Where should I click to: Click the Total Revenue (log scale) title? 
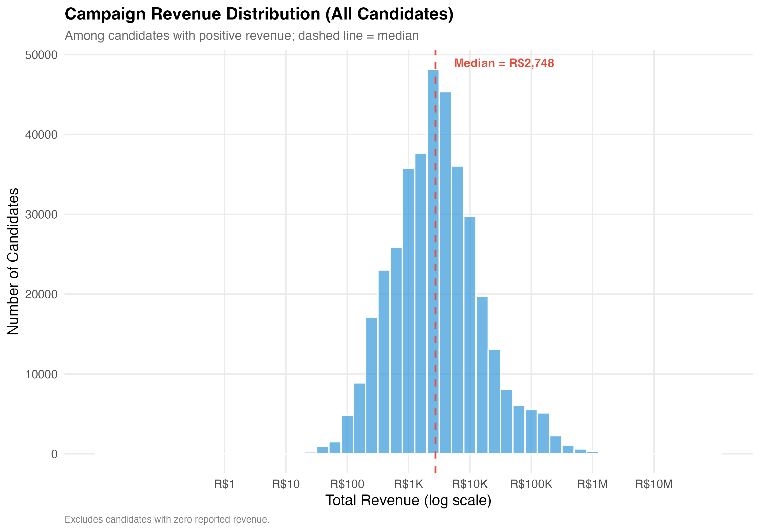coord(408,500)
